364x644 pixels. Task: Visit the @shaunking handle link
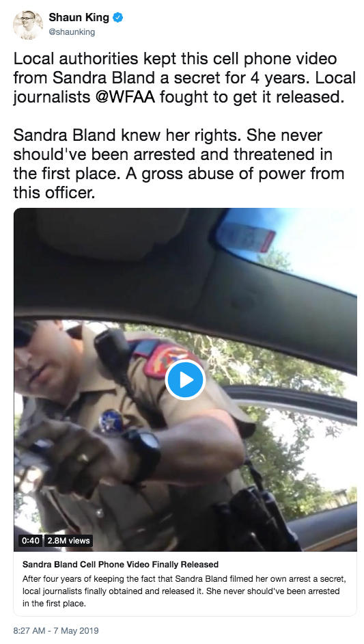click(72, 32)
